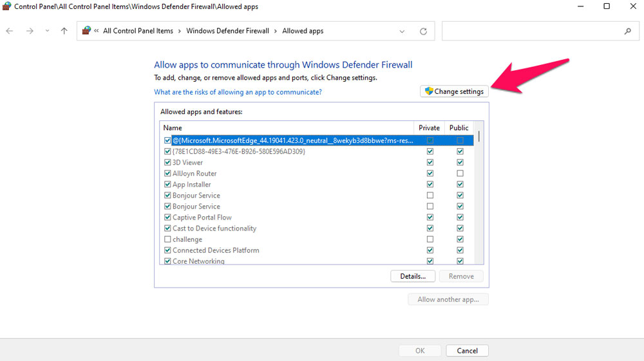Open the recent locations chevron
This screenshot has height=361, width=644.
click(47, 31)
